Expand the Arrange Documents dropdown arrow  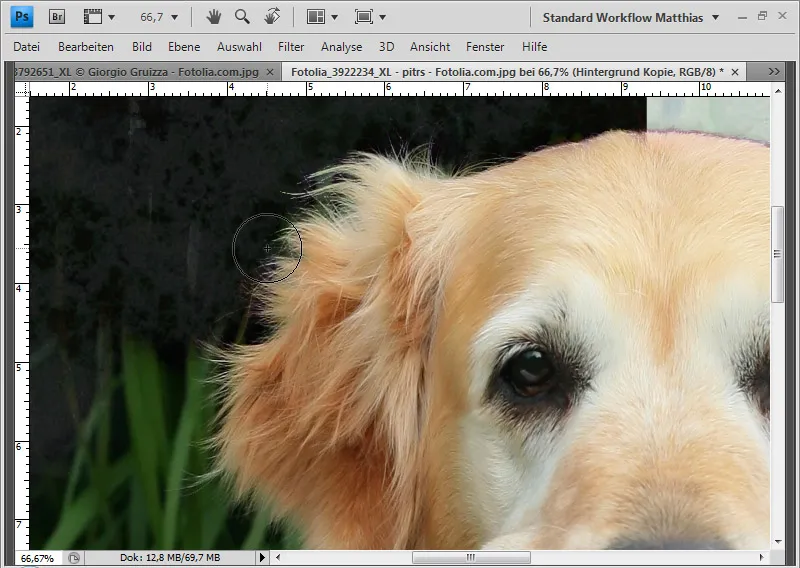pyautogui.click(x=335, y=17)
